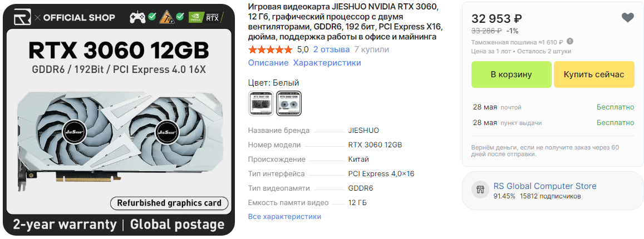Viewport: 644px width, 239px height.
Task: Click the game controller icon on banner
Action: pyautogui.click(x=137, y=17)
